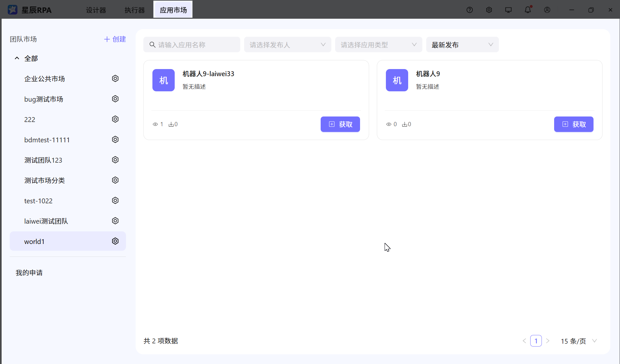The height and width of the screenshot is (364, 620).
Task: Switch to the 执行器 tab
Action: [134, 10]
